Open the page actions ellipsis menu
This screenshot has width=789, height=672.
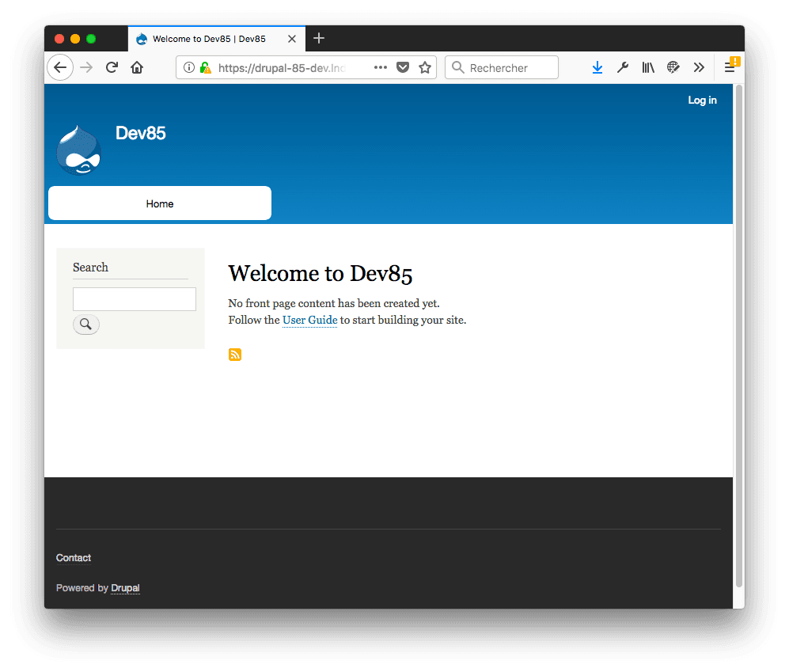pyautogui.click(x=380, y=67)
